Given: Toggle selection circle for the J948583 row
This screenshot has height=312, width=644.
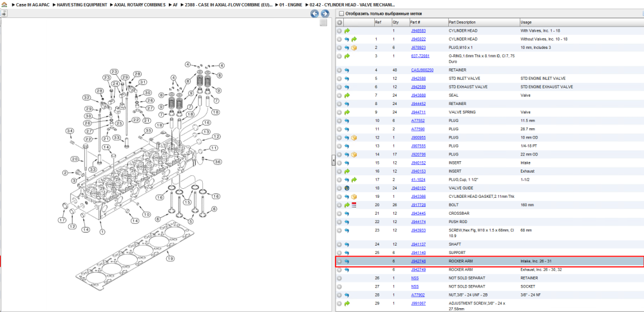Looking at the screenshot, I should tap(339, 31).
